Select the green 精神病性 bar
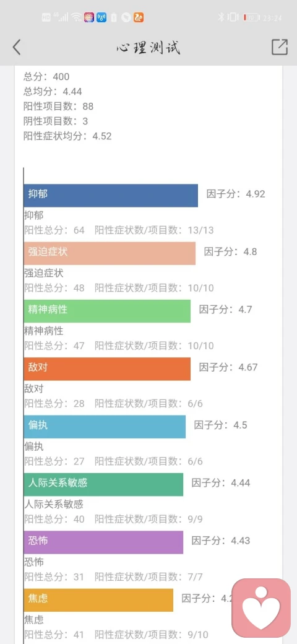Viewport: 297px width, 644px height. point(107,311)
